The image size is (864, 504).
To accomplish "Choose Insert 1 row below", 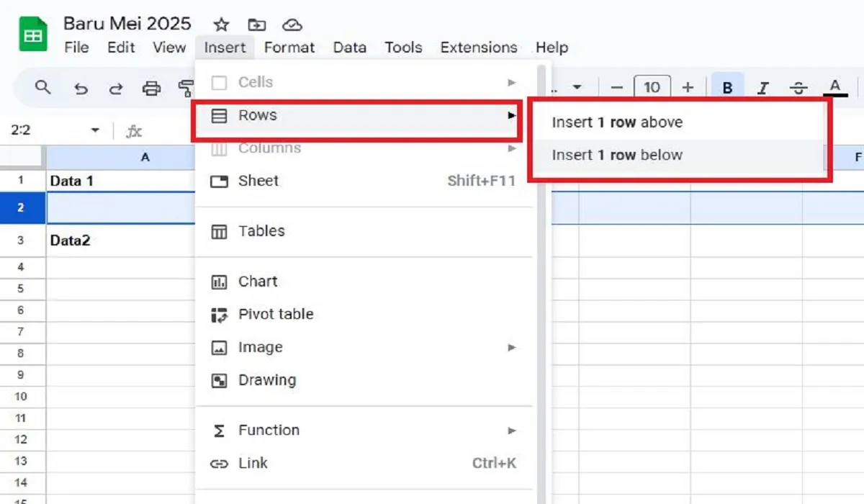I will click(616, 155).
